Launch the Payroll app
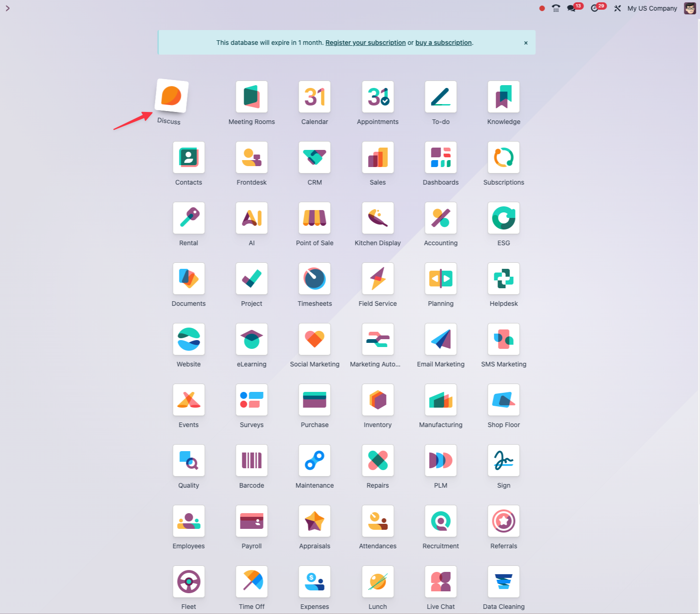The width and height of the screenshot is (700, 614). tap(252, 521)
